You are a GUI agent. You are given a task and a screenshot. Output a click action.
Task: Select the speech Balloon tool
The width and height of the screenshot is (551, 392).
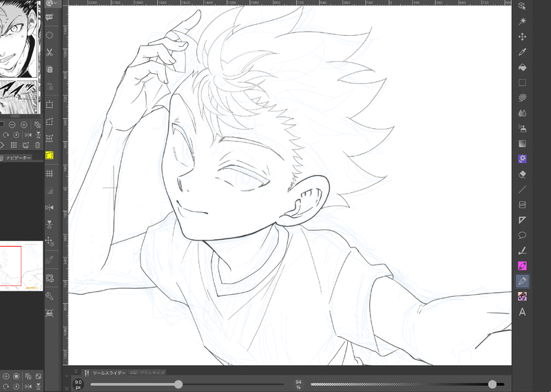[522, 235]
